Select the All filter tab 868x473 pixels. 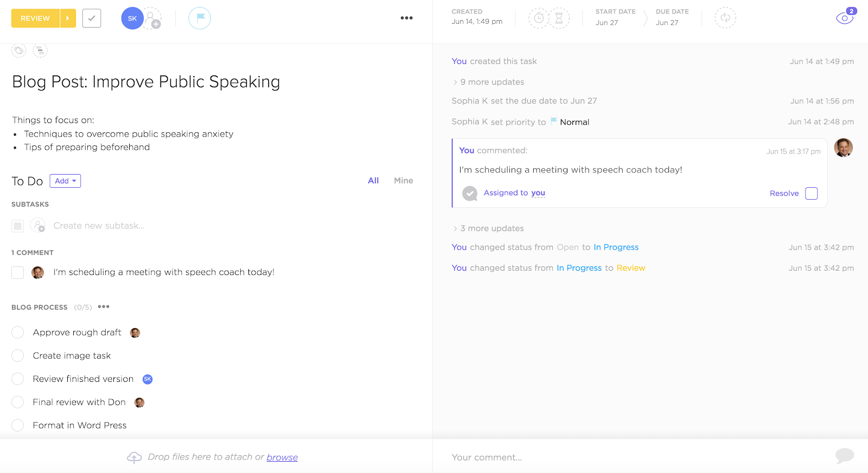point(373,181)
